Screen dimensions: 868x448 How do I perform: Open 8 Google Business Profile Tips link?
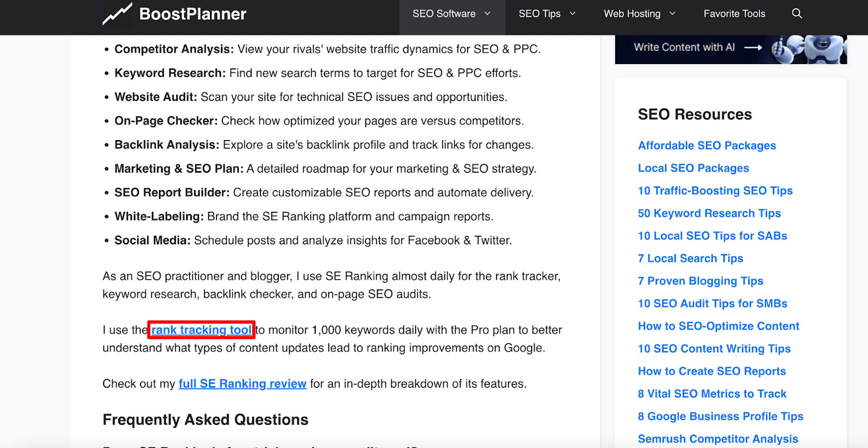(720, 417)
